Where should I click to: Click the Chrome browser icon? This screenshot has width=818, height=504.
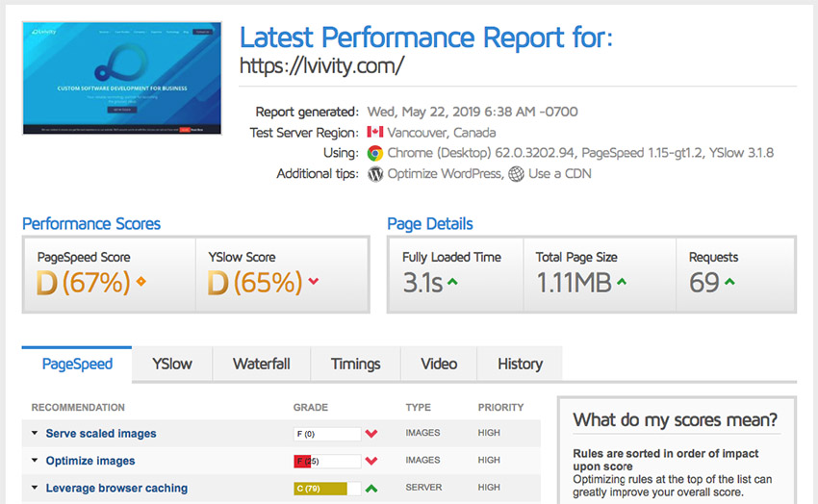375,153
